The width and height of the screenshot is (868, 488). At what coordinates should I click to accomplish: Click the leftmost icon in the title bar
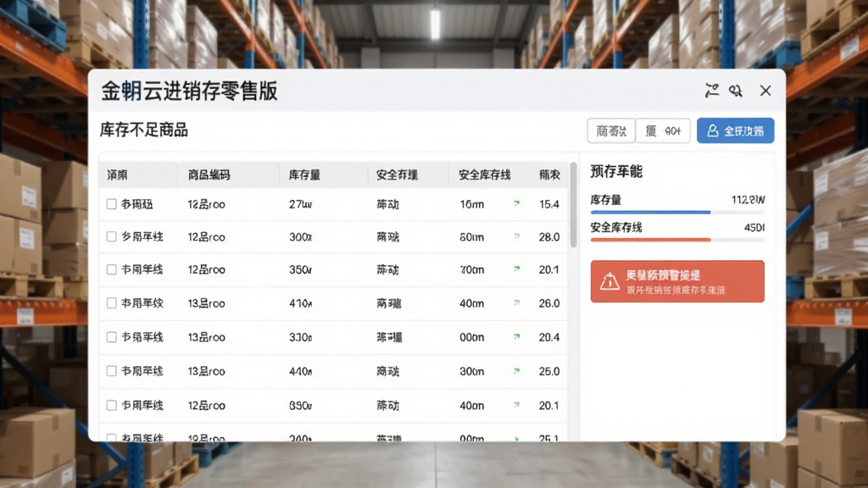pos(712,90)
